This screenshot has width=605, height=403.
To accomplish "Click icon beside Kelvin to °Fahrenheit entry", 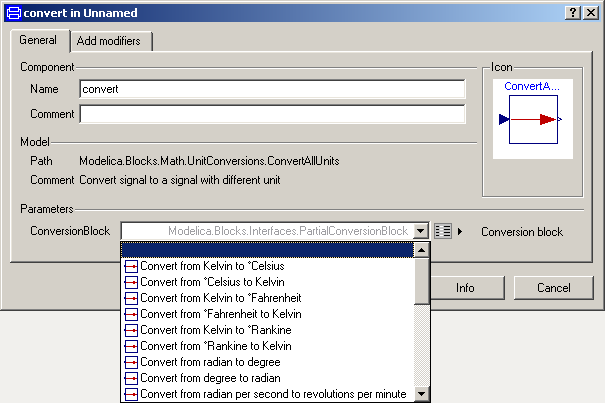I will pyautogui.click(x=130, y=298).
